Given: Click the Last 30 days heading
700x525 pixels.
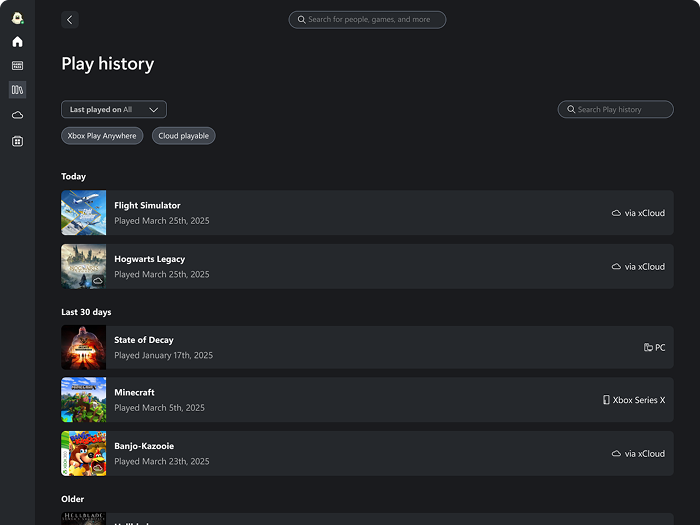Looking at the screenshot, I should click(86, 312).
